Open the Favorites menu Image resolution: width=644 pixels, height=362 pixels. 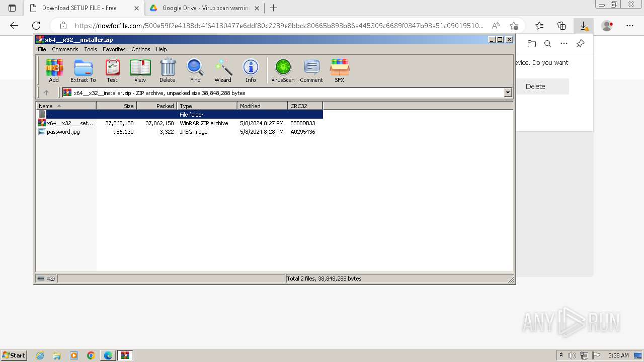114,49
